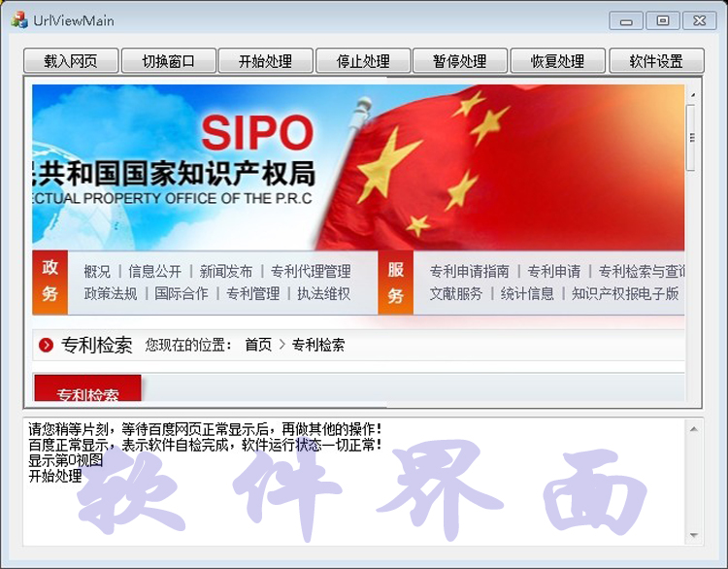Minimize the UrlViewMain window
The width and height of the screenshot is (728, 569).
pos(626,21)
